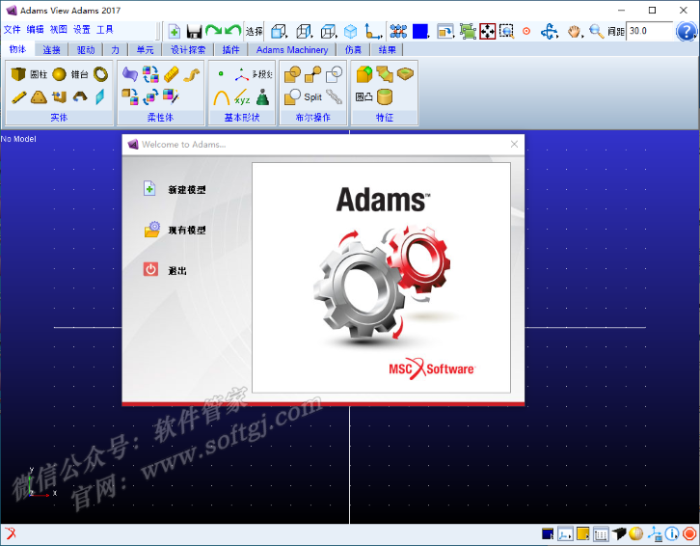
Task: Click the hollow cylinder feature icon
Action: (384, 96)
